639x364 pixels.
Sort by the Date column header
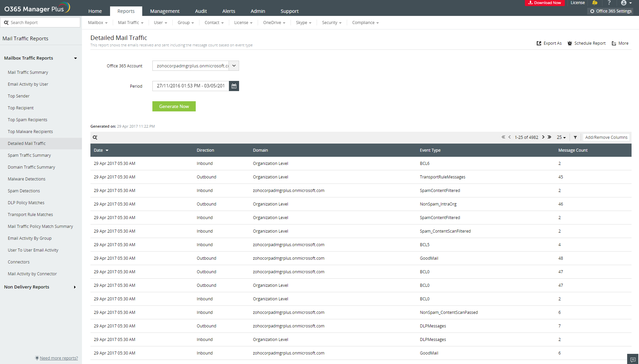(101, 150)
